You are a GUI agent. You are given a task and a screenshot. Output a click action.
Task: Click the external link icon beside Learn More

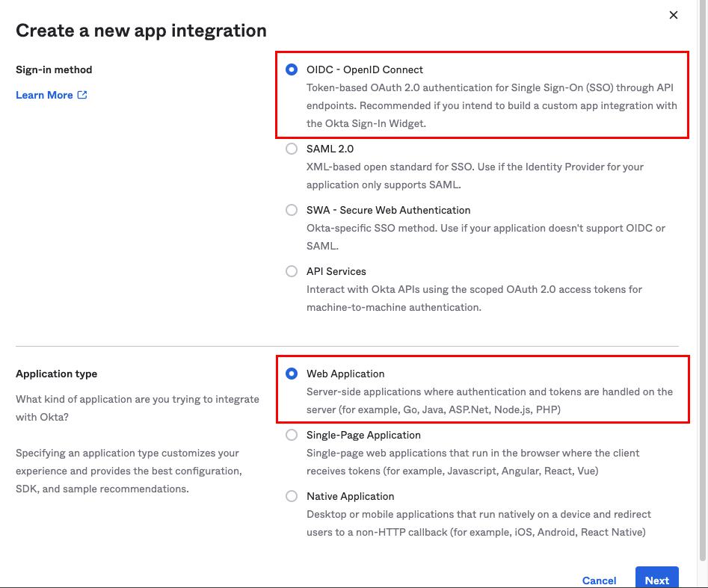[x=82, y=95]
